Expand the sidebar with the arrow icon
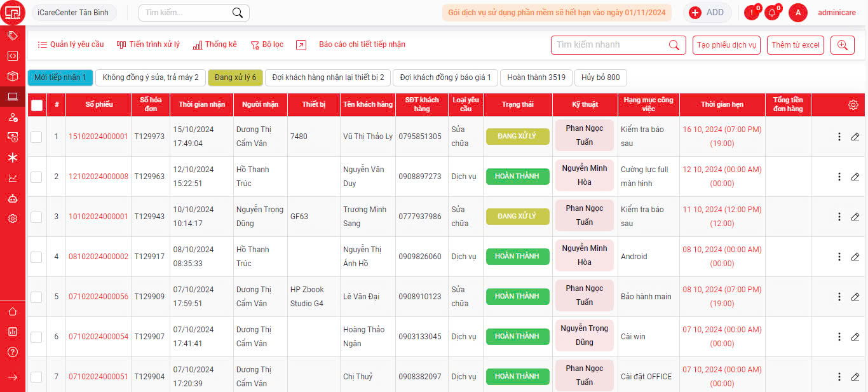Viewport: 868px width, 392px height. click(13, 377)
